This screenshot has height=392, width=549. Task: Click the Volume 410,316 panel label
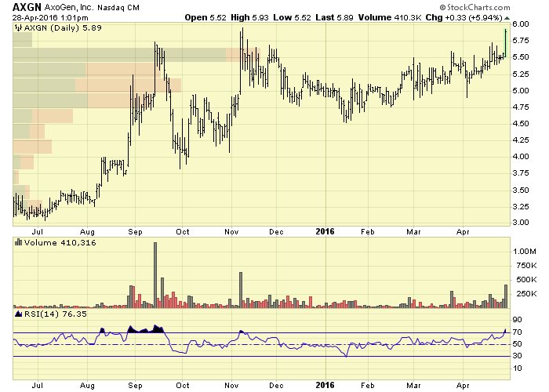click(x=60, y=242)
